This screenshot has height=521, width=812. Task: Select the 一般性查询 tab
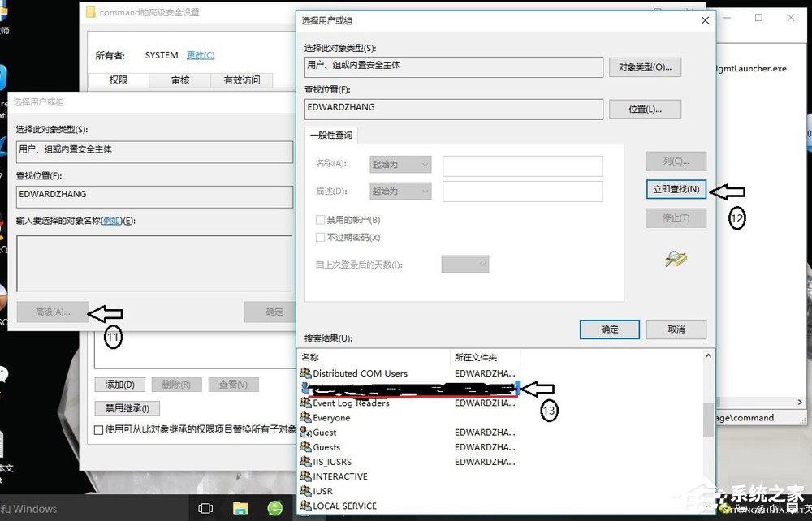331,136
